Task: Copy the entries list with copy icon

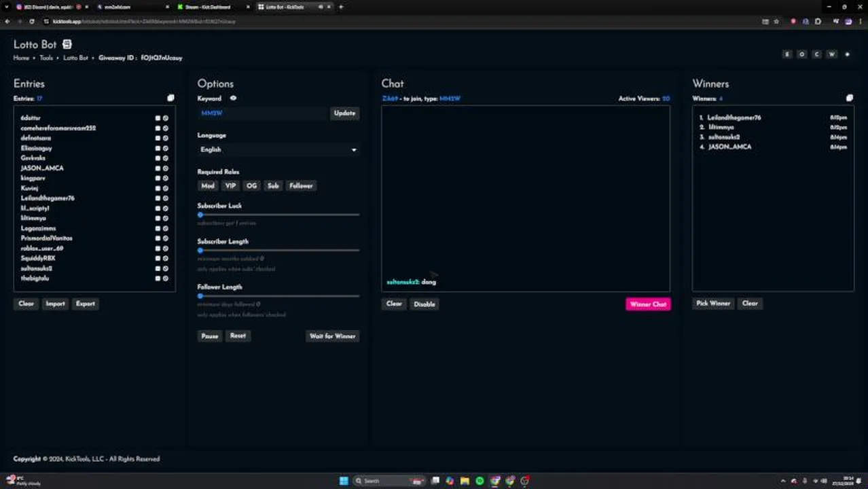Action: coord(170,98)
